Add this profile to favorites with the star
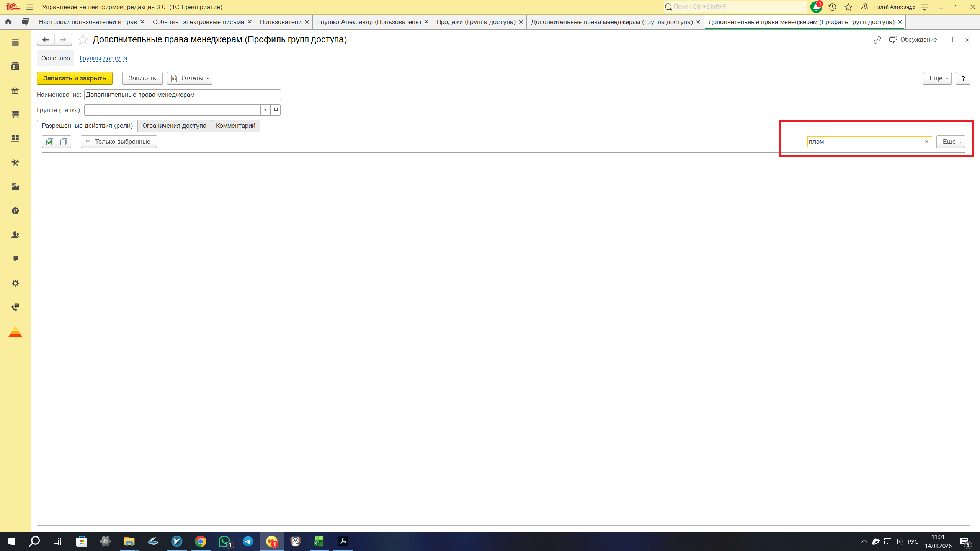 [x=83, y=39]
